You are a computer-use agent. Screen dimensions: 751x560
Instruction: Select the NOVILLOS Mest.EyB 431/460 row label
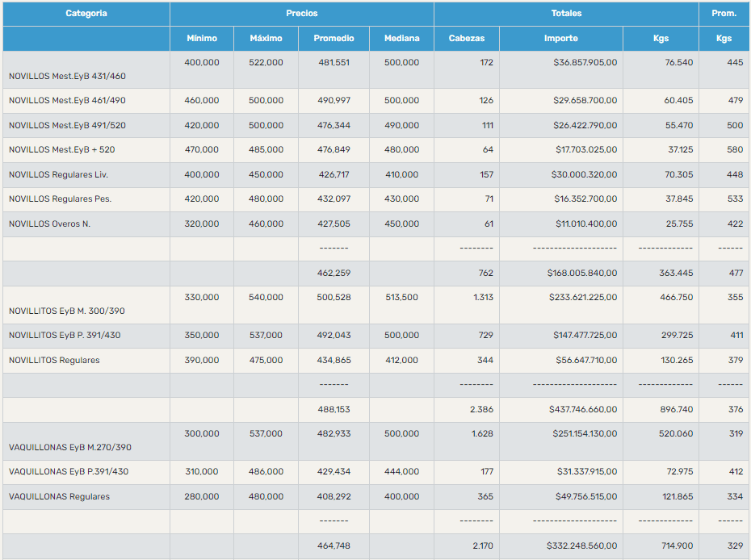[67, 77]
